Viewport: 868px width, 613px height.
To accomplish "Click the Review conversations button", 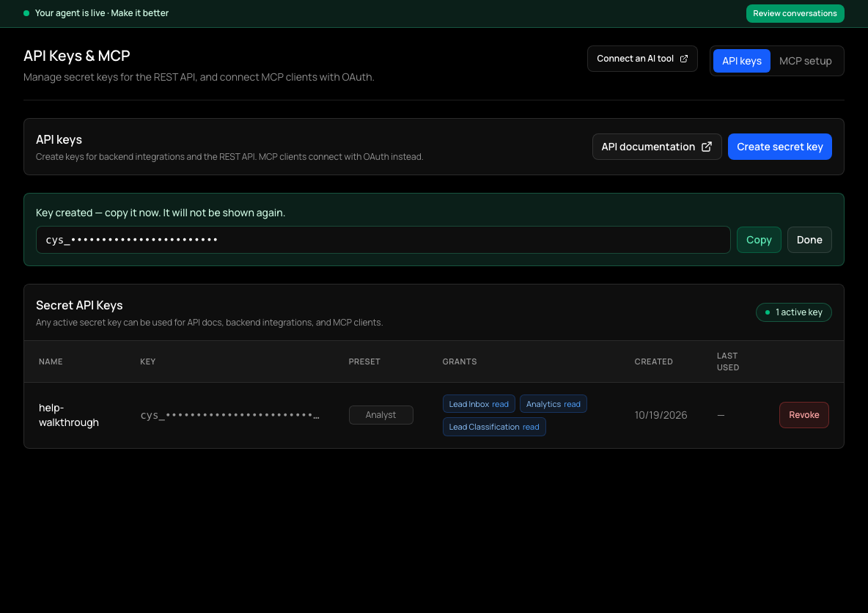I will click(x=795, y=13).
